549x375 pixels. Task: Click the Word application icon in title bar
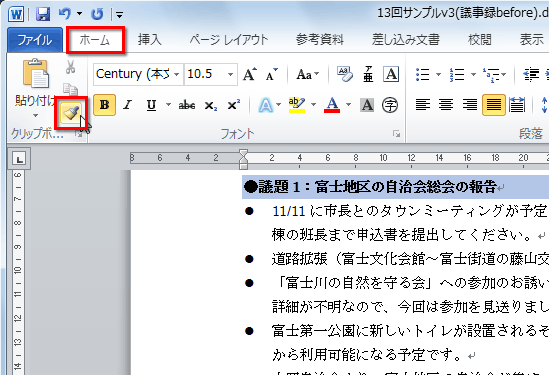[16, 14]
